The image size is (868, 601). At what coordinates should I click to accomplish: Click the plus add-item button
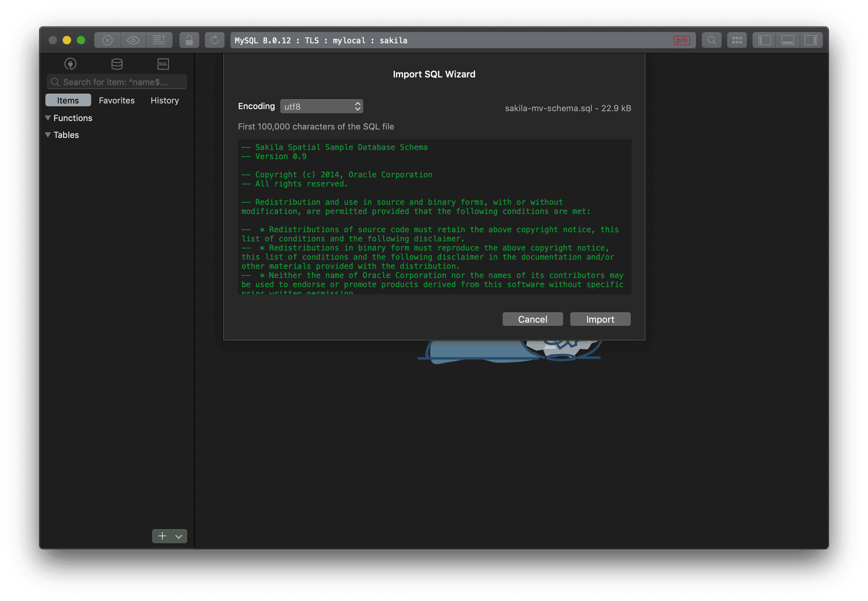click(162, 536)
